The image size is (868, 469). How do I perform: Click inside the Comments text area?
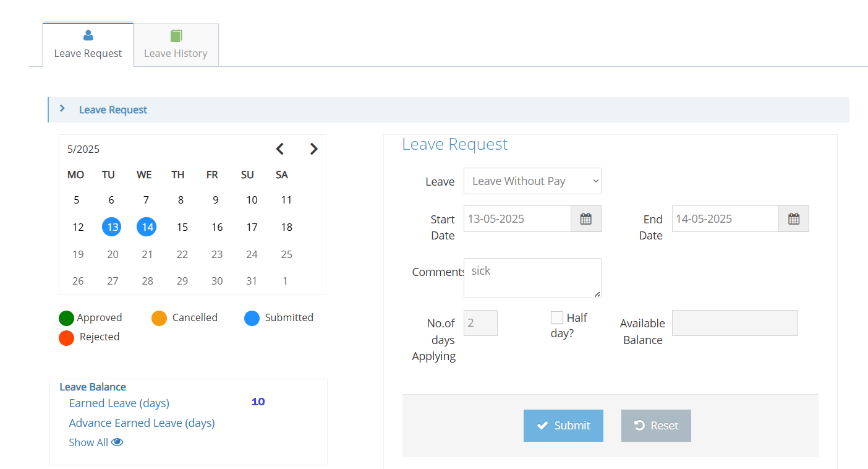[x=532, y=278]
